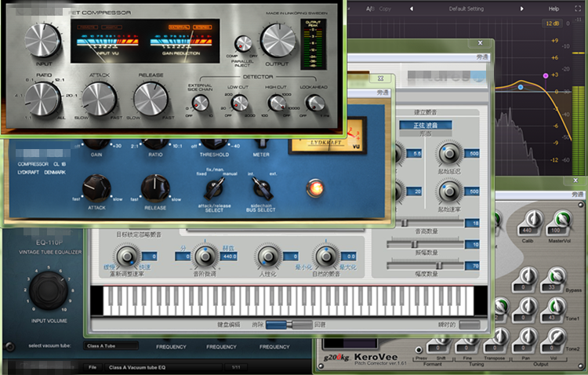Click the 起始速率 knob

tap(449, 191)
